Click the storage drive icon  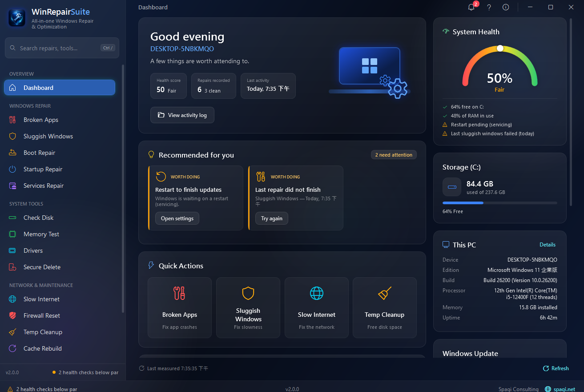click(x=452, y=187)
